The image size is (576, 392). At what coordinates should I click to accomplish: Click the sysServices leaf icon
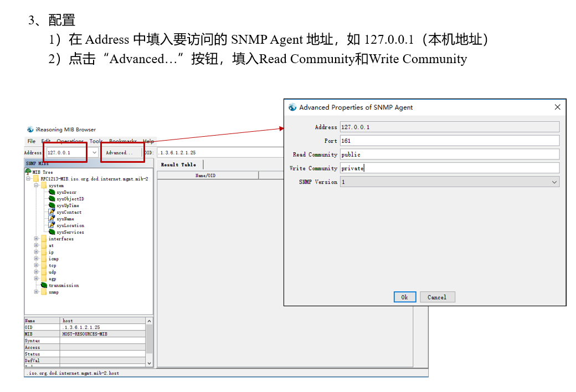pos(52,232)
